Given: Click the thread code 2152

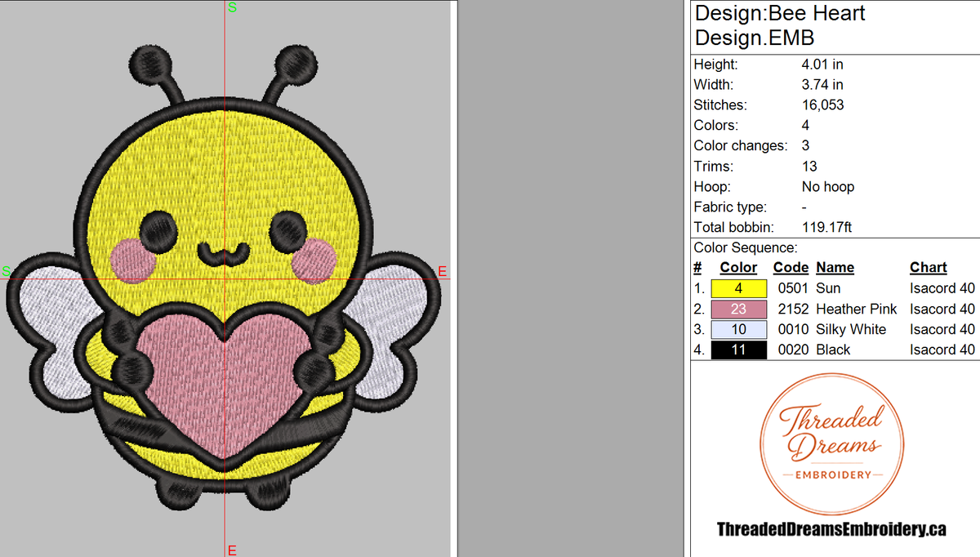Looking at the screenshot, I should (x=792, y=309).
